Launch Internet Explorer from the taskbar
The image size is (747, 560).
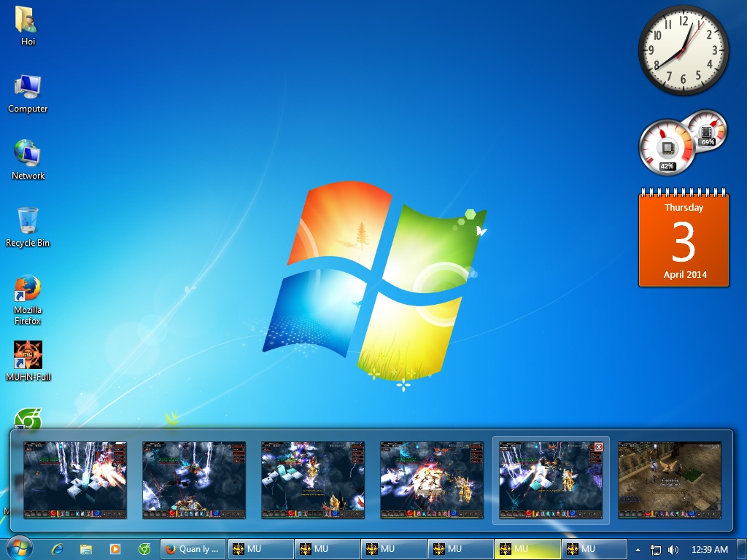tap(58, 549)
